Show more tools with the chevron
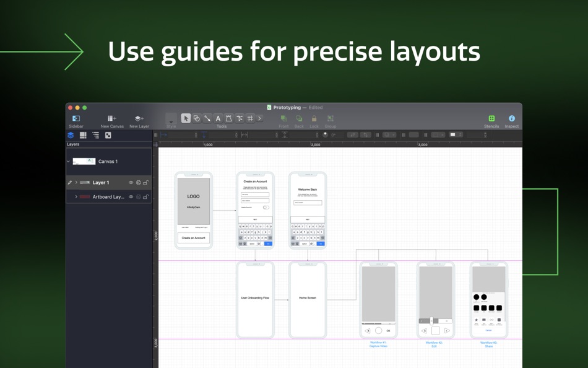The image size is (588, 368). click(x=259, y=119)
